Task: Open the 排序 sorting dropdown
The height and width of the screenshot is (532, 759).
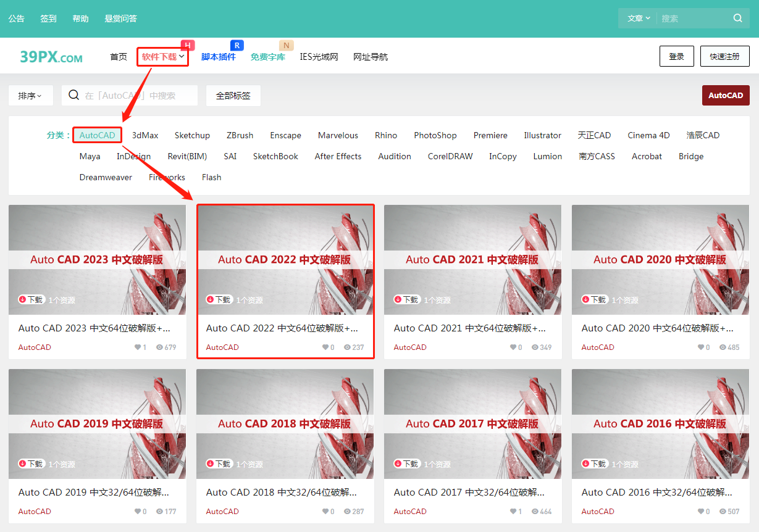Action: pos(30,95)
